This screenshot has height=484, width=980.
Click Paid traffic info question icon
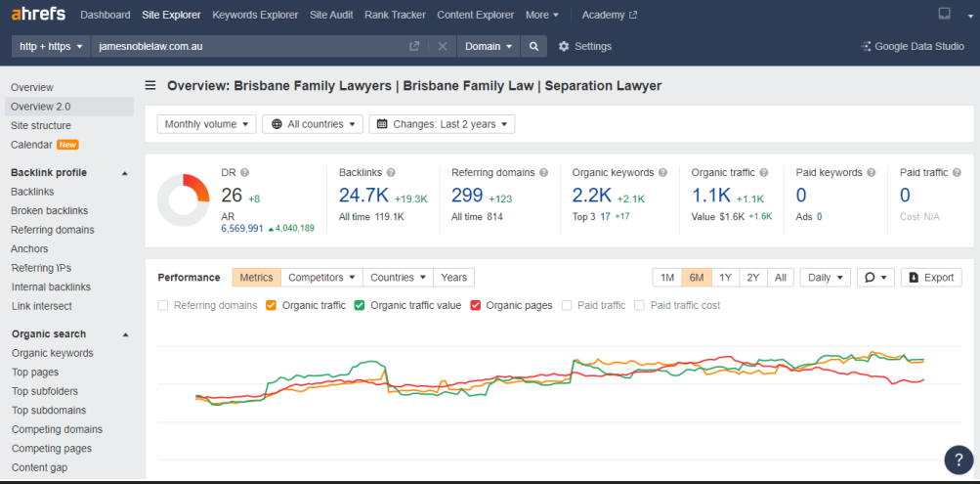tap(957, 173)
